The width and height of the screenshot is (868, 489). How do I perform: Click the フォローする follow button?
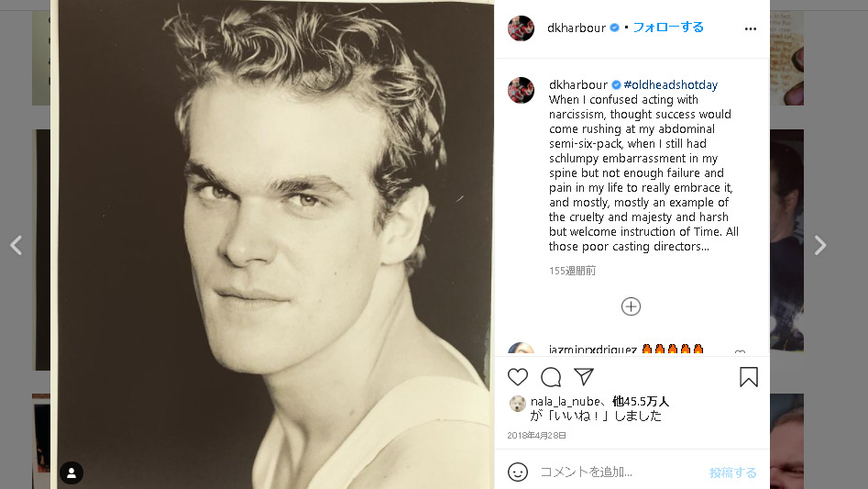coord(667,28)
